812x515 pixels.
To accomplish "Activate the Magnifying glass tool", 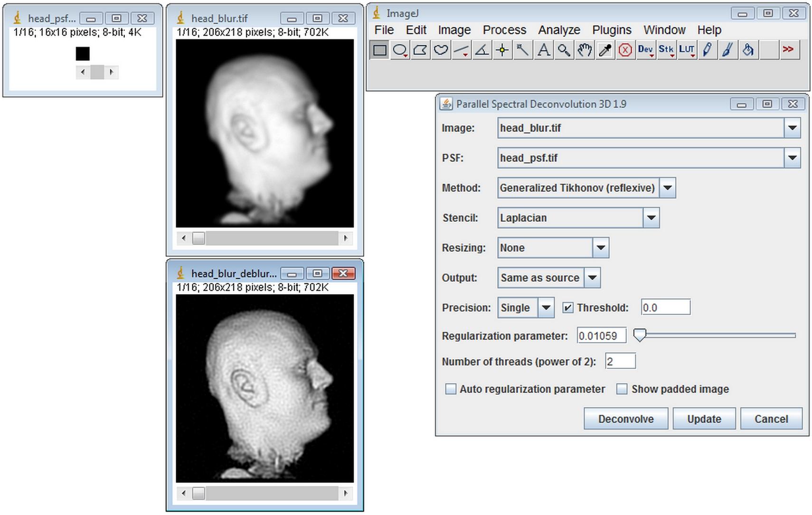I will click(564, 50).
